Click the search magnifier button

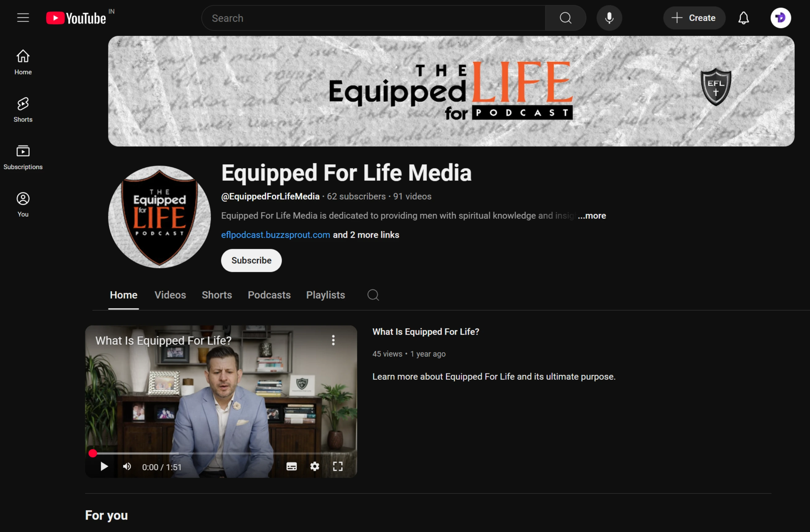click(x=565, y=18)
